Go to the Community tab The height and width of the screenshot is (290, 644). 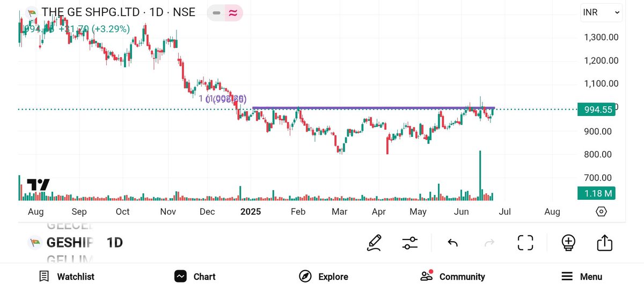(452, 277)
